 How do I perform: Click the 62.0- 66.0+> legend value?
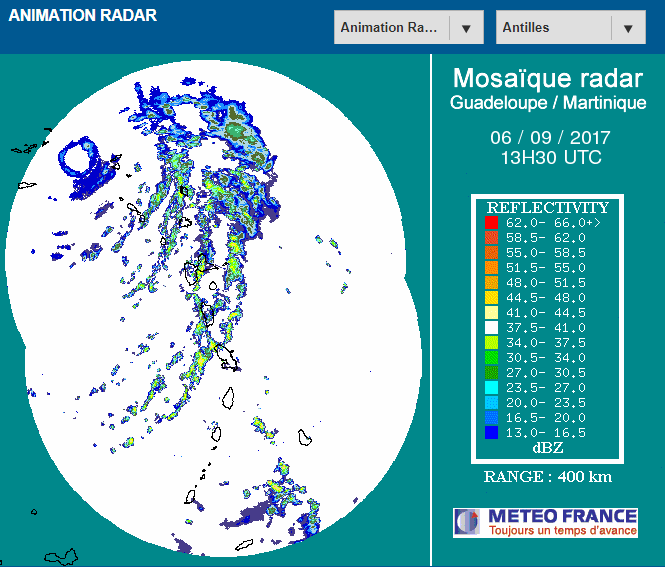[553, 223]
